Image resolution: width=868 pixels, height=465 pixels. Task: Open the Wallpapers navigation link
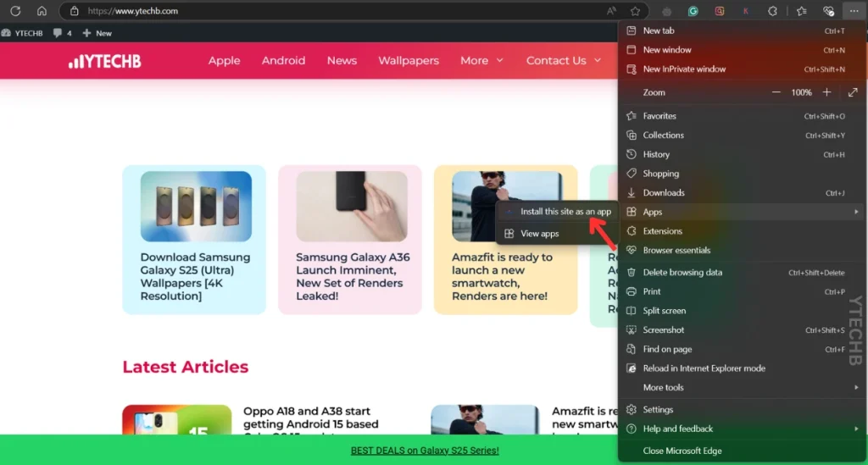[x=409, y=60]
